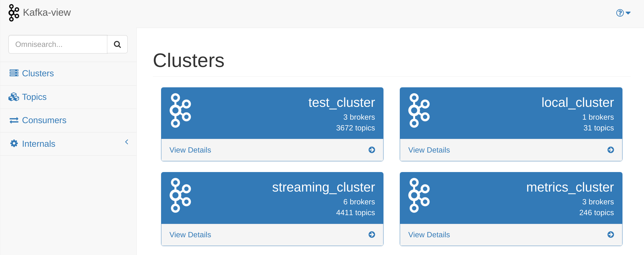Click '246 topics' on metrics_cluster card

(597, 212)
